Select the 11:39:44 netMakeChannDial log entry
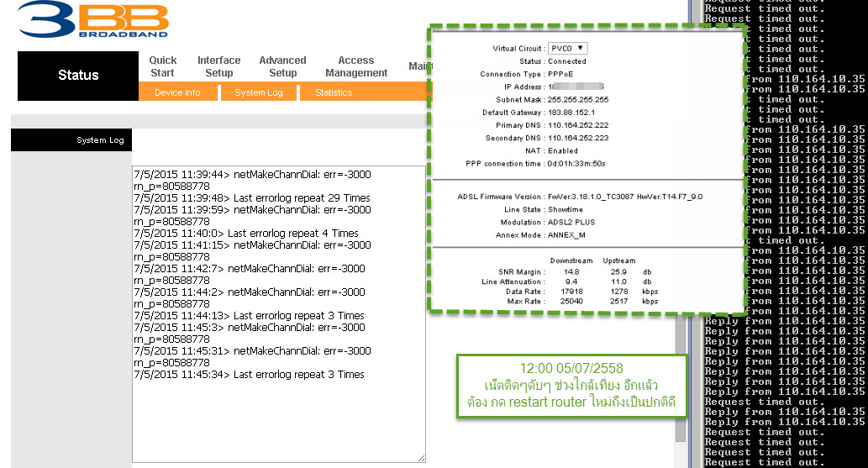Screen dimensions: 868x468 coord(252,180)
